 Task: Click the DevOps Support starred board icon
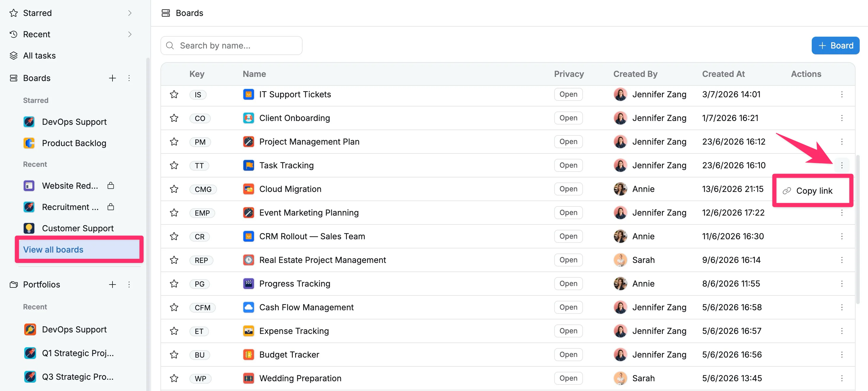[x=29, y=122]
